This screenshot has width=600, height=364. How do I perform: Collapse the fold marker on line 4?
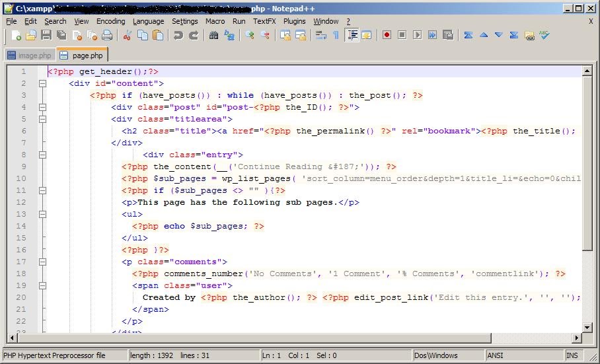pyautogui.click(x=42, y=107)
